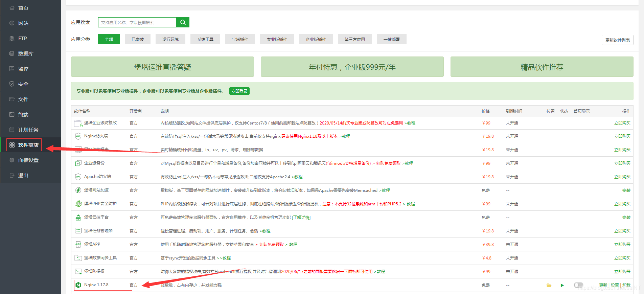The height and width of the screenshot is (294, 644).
Task: Click the Apache防火墙 WAF shield icon
Action: point(78,177)
